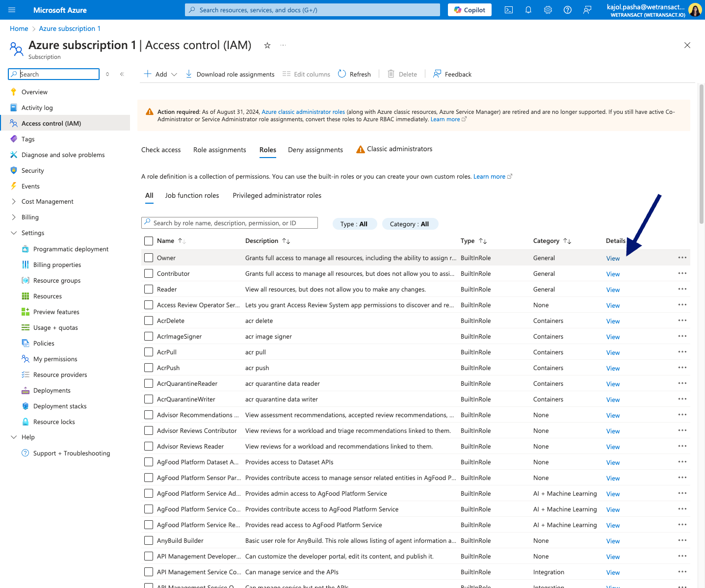
Task: Check the Reader role checkbox
Action: [149, 289]
